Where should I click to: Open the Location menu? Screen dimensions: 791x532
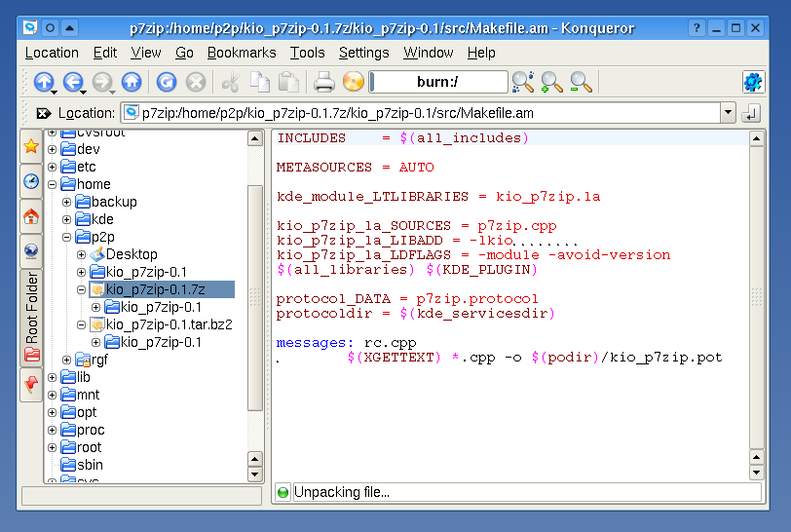click(52, 53)
